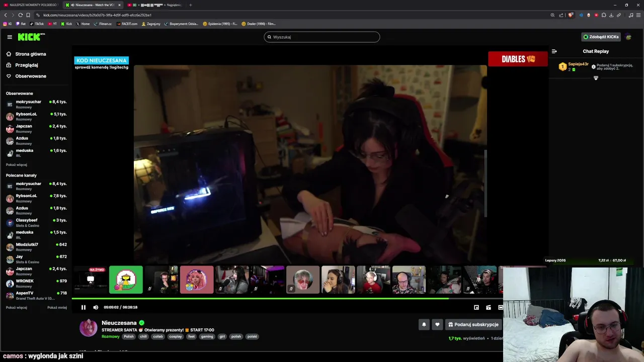Open the FACEIT.com bookmark

point(127,24)
